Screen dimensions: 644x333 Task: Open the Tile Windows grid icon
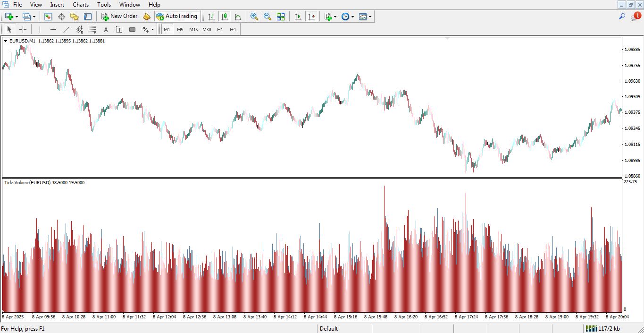tap(281, 17)
